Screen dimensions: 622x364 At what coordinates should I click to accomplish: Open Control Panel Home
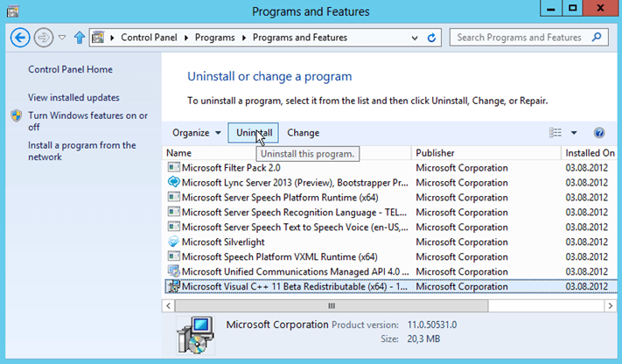[x=70, y=69]
